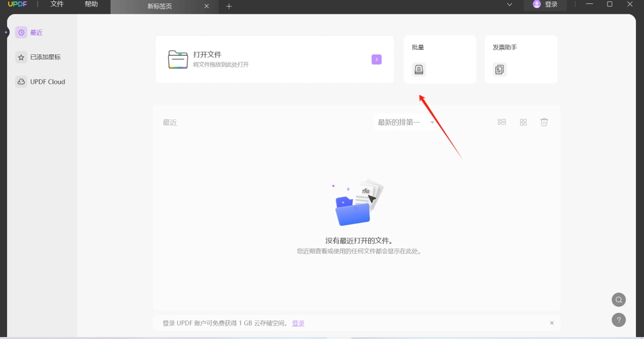Click the folder icon in 打开文件 area
644x339 pixels.
tap(178, 59)
